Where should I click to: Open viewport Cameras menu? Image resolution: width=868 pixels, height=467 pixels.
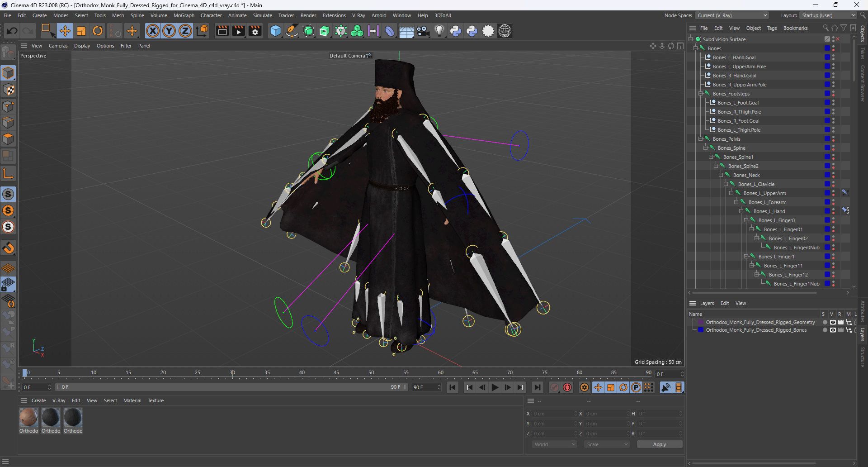coord(58,46)
